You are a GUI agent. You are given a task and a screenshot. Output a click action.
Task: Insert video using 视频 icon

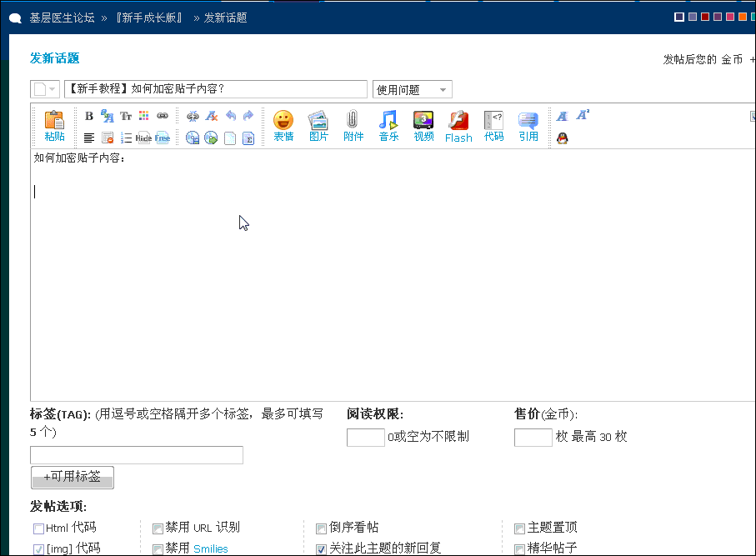click(x=423, y=125)
